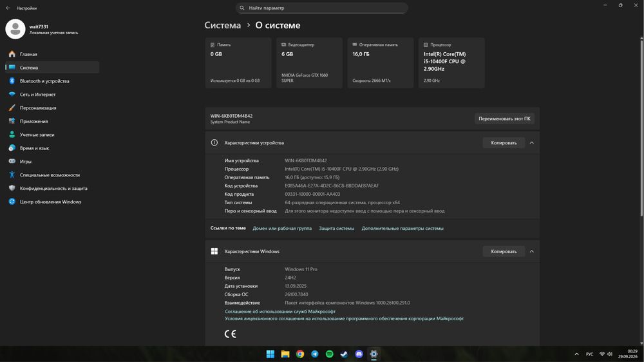
Task: Open Соглашение об использовании служб Майкрософт
Action: coord(280,312)
